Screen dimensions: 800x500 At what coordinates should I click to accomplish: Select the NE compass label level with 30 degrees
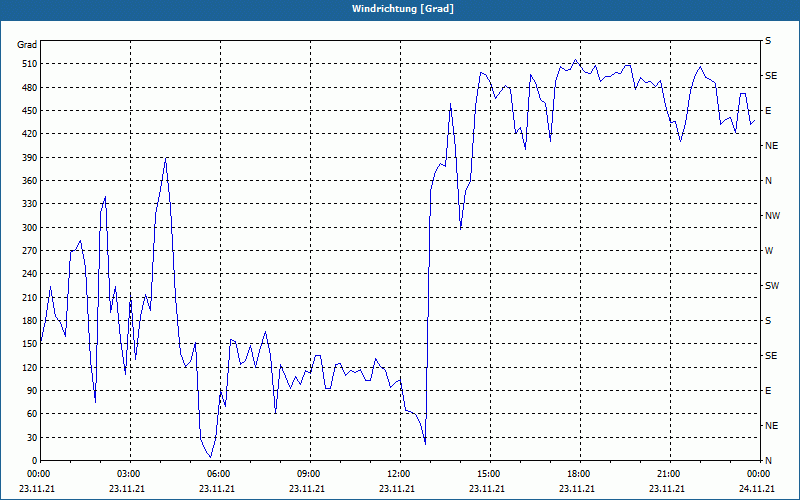click(771, 426)
